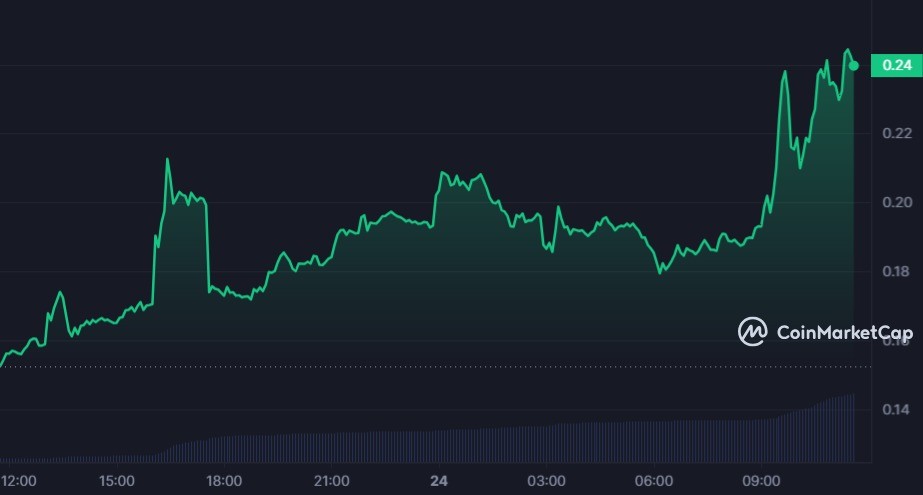Click the 12:00 time axis label
923x495 pixels.
(x=19, y=481)
